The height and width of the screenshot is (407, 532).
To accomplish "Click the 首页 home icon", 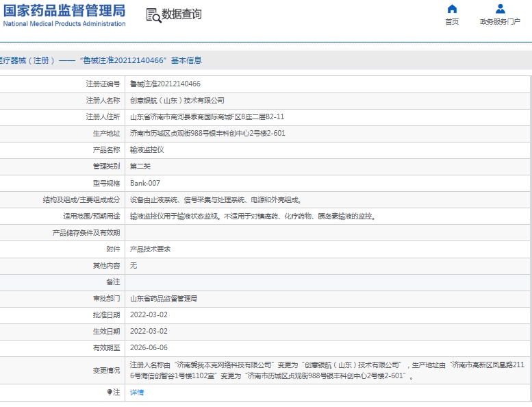I will click(452, 8).
